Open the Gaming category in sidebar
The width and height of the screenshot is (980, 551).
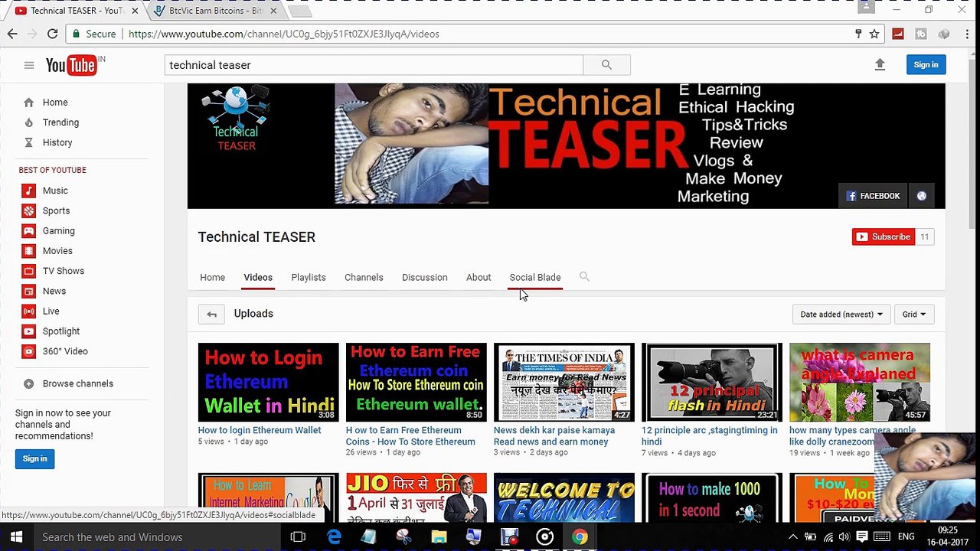point(58,230)
